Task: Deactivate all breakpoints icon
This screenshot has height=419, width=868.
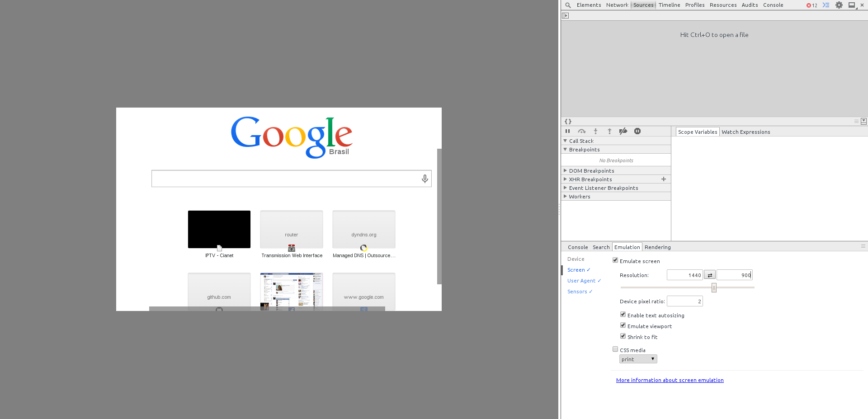Action: click(x=623, y=131)
